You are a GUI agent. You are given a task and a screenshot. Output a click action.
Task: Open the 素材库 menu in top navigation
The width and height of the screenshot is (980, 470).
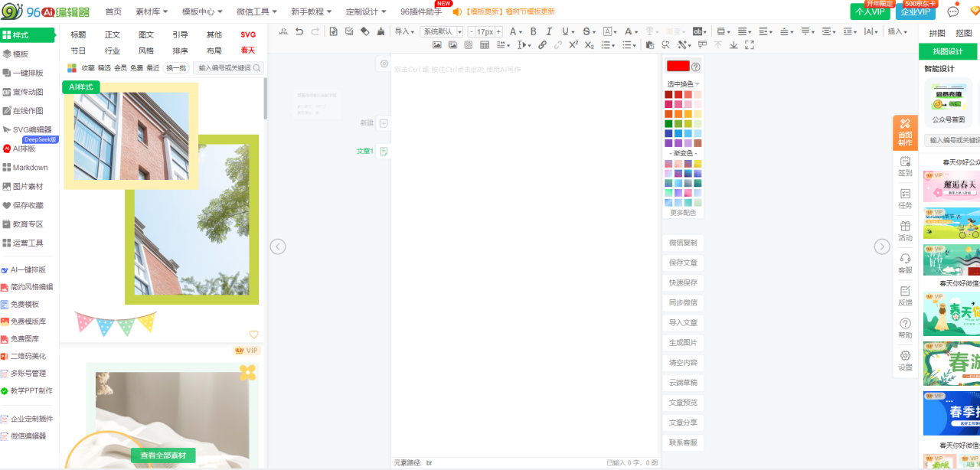tap(152, 11)
